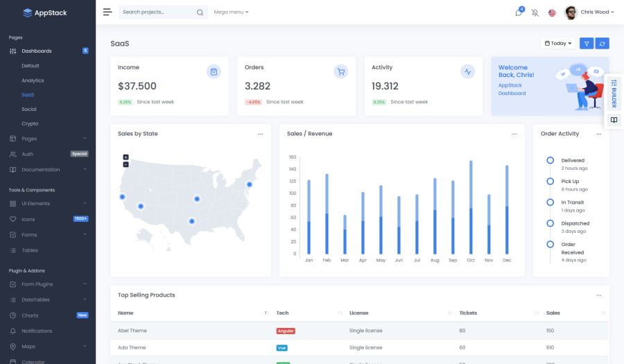Open the Today date dropdown

click(x=558, y=43)
